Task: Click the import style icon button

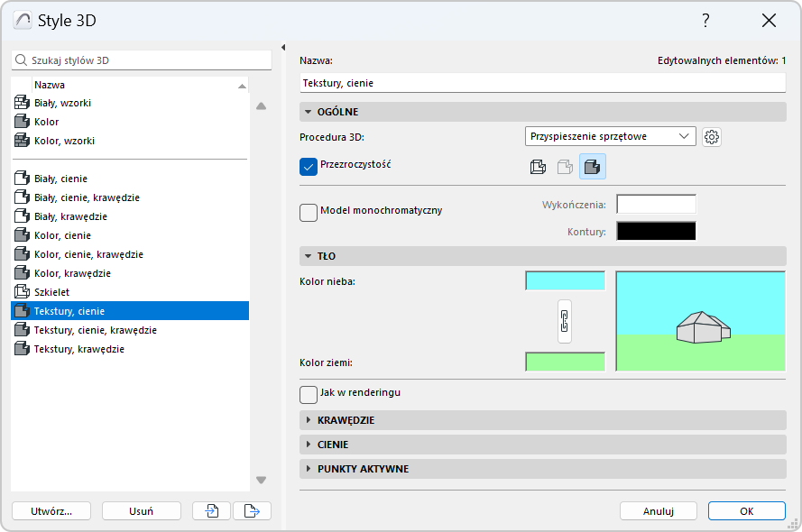Action: 212,511
